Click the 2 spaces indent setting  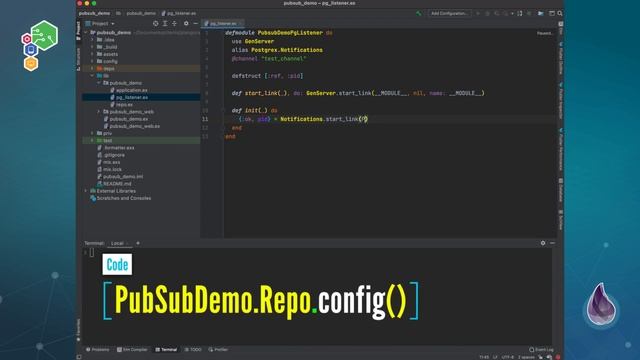526,357
